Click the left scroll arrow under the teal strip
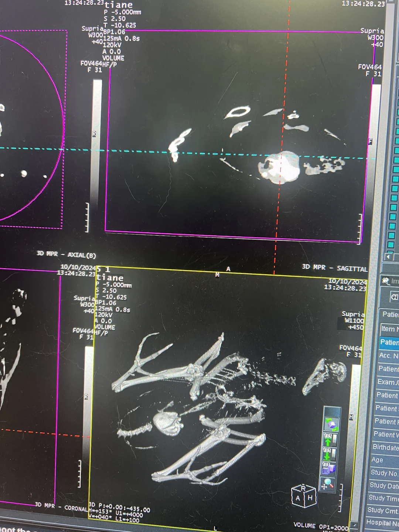Viewport: 399px width, 532px height. [x=388, y=256]
